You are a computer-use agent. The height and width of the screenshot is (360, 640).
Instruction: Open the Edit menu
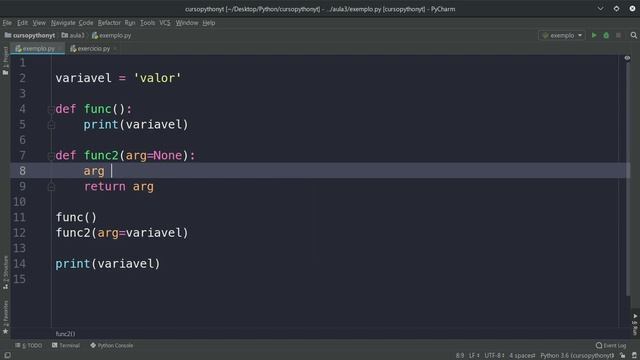22,23
